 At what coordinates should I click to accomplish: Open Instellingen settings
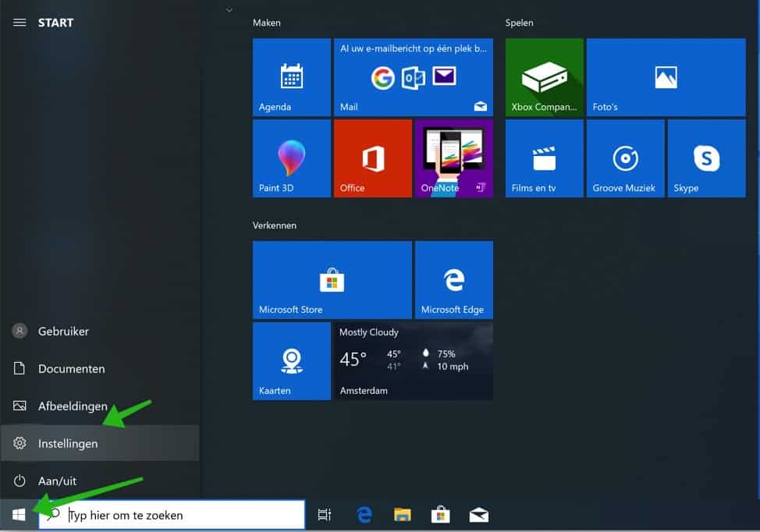tap(99, 443)
